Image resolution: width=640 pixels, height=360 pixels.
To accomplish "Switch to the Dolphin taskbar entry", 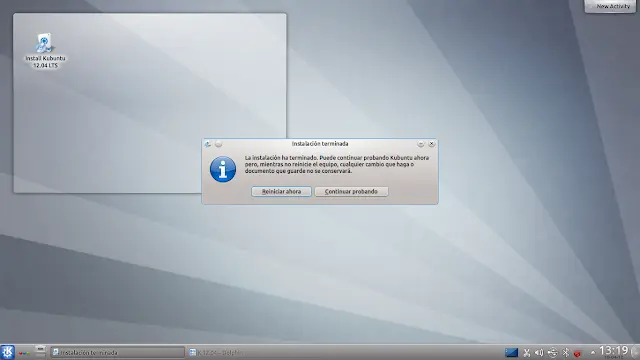I will pos(254,352).
